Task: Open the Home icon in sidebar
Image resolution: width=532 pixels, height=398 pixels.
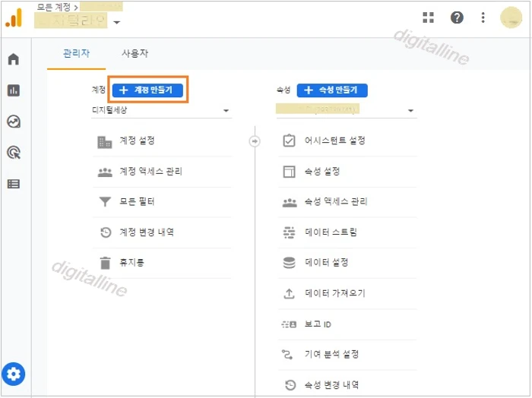Action: [14, 59]
